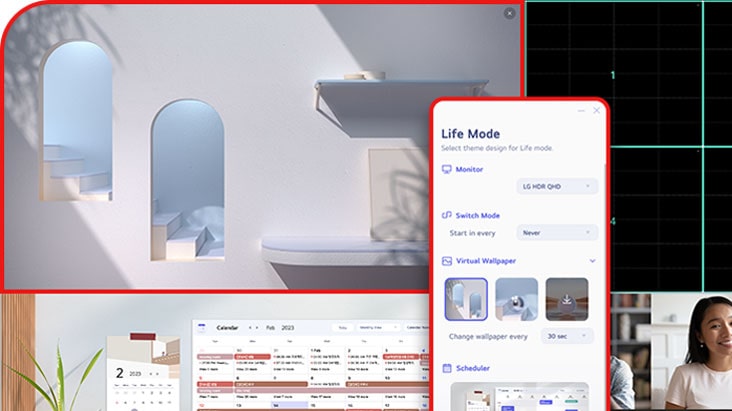Minimize the Life Mode panel

[580, 111]
